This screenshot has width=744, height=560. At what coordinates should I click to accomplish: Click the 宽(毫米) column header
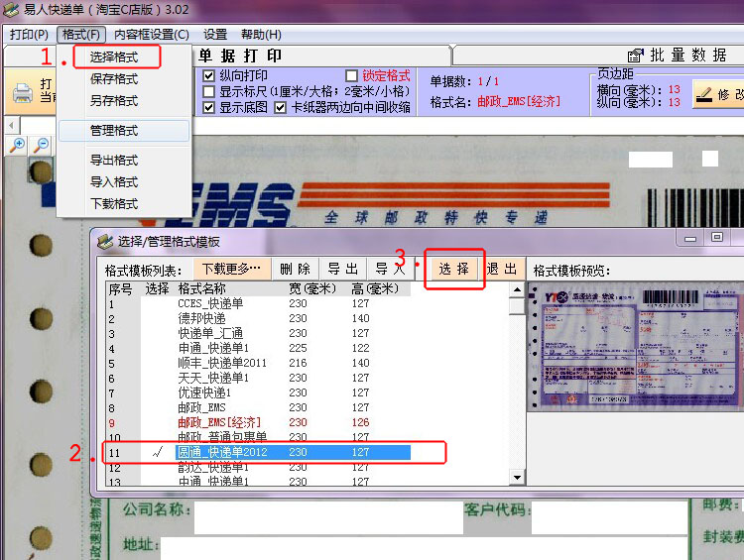pyautogui.click(x=312, y=288)
